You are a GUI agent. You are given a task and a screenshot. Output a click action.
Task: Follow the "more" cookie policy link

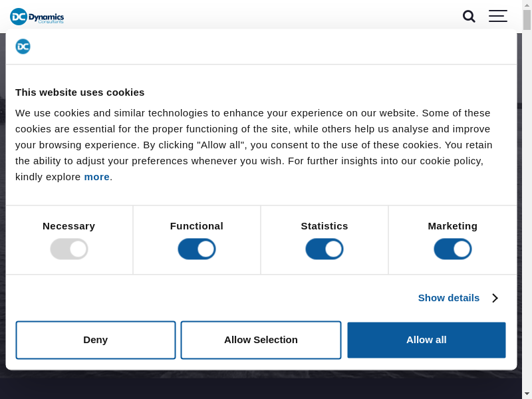(x=96, y=177)
